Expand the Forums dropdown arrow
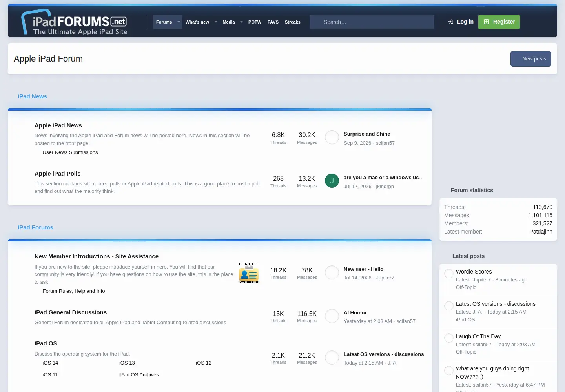Image resolution: width=565 pixels, height=392 pixels. coord(179,22)
